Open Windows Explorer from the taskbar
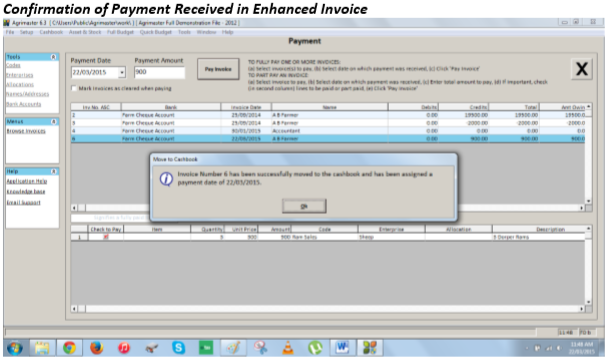611x364 pixels. click(42, 348)
